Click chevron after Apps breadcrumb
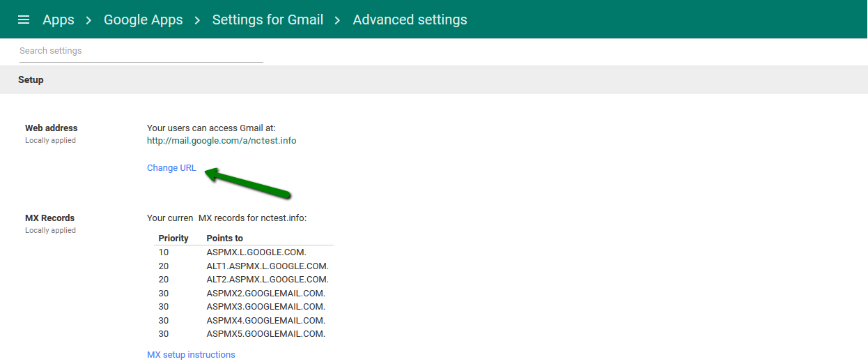Image resolution: width=868 pixels, height=364 pixels. coord(89,20)
